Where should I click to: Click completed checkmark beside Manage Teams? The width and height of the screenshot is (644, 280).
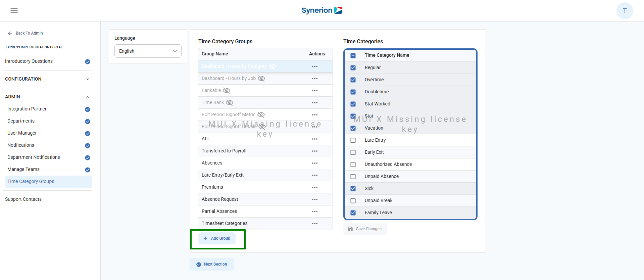(x=88, y=170)
